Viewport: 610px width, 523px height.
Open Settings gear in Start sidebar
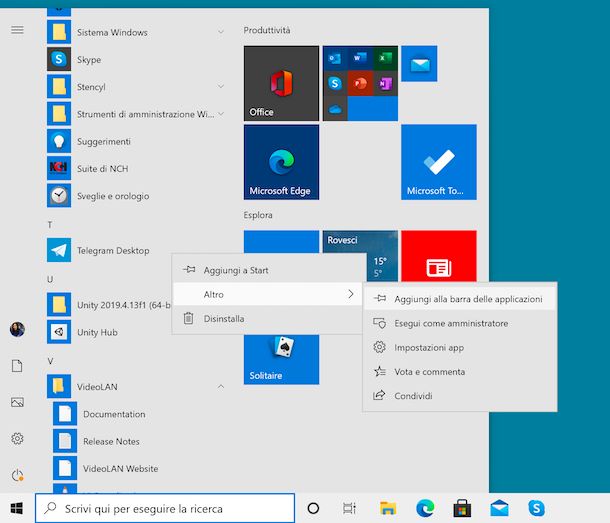point(17,439)
